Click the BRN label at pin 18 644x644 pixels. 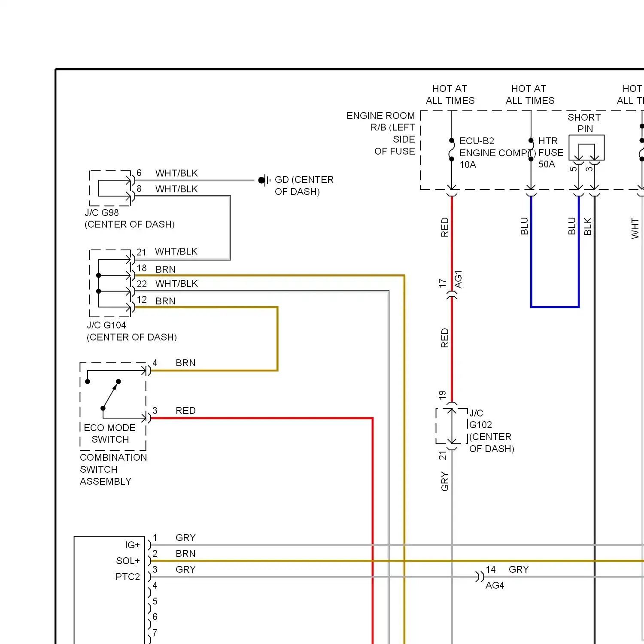165,269
